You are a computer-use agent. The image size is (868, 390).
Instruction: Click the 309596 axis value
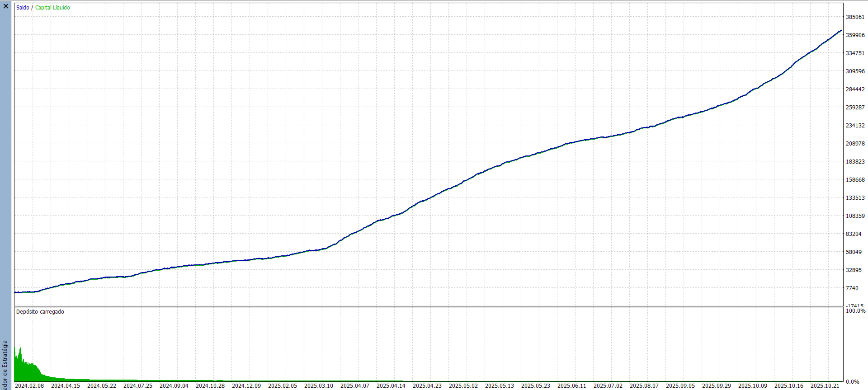(855, 71)
